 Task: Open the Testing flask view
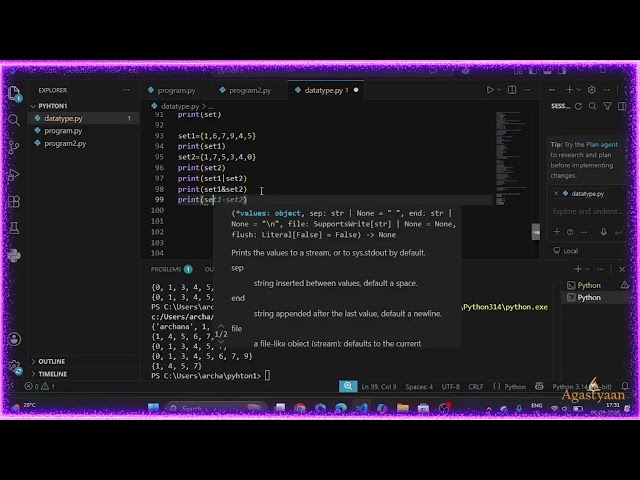[14, 228]
